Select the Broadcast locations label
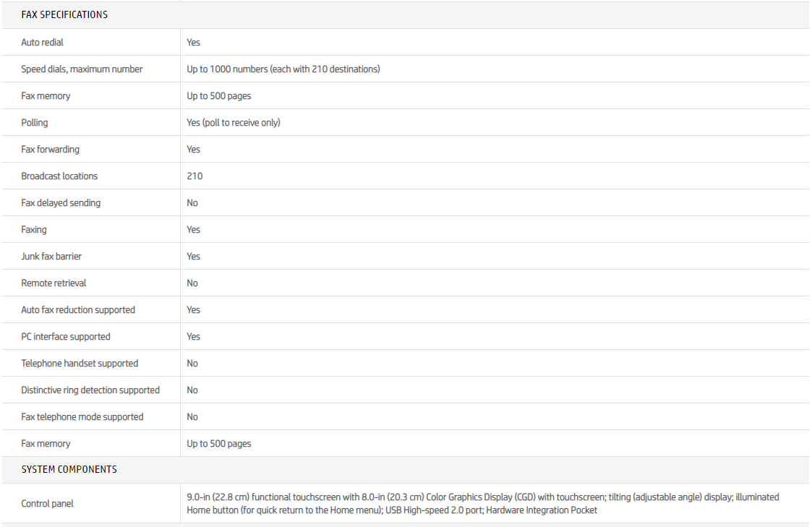The image size is (812, 527). pyautogui.click(x=59, y=176)
